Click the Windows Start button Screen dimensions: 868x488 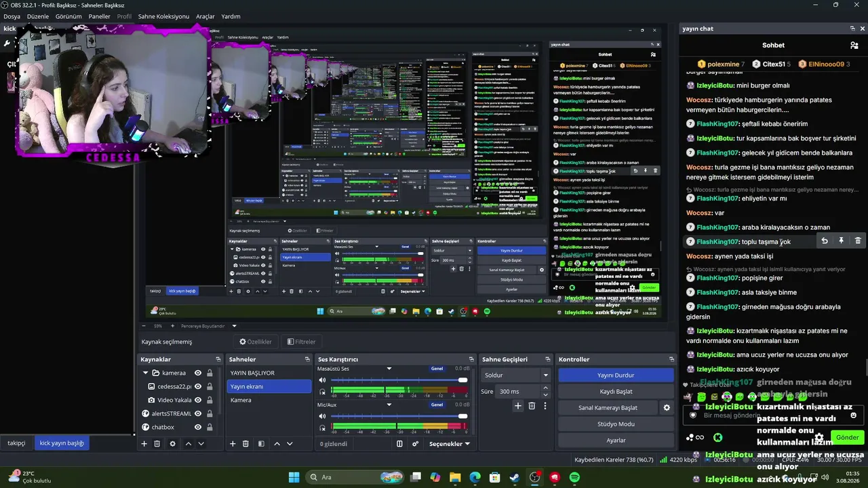[294, 477]
